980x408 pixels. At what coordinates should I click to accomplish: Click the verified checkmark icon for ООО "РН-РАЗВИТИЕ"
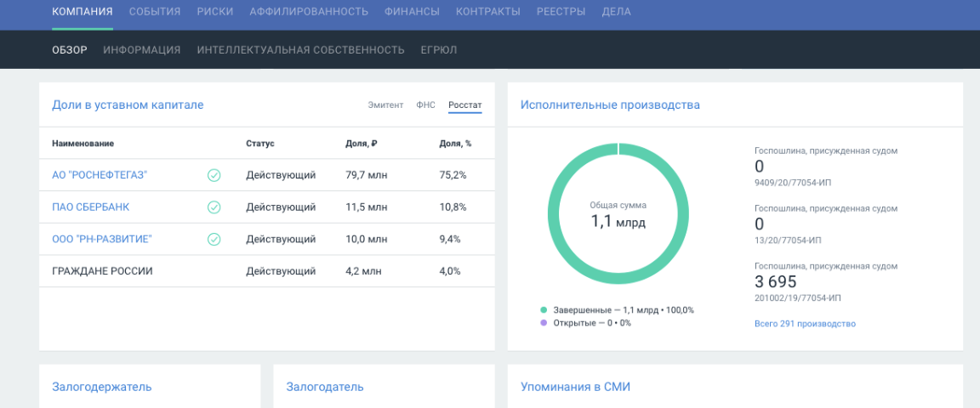(x=214, y=240)
